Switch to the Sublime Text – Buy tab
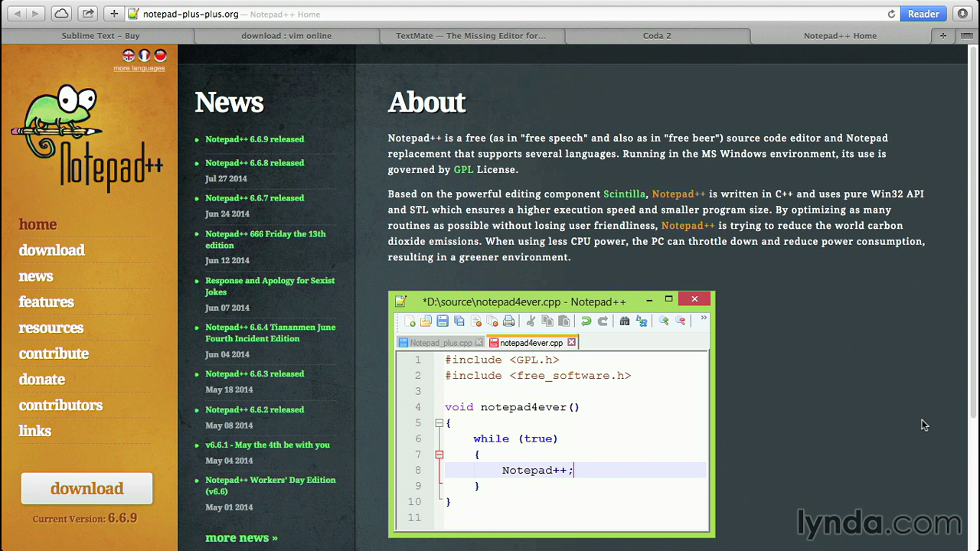 click(100, 35)
